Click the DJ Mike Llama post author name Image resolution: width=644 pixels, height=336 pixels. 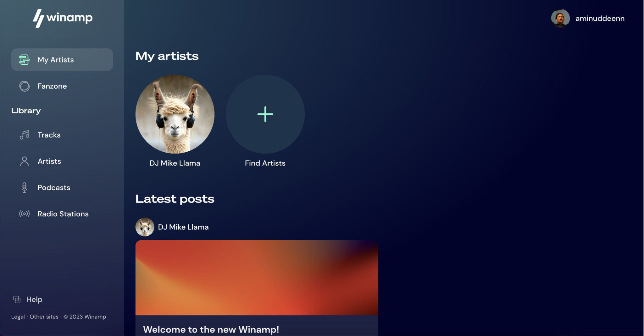pos(183,227)
